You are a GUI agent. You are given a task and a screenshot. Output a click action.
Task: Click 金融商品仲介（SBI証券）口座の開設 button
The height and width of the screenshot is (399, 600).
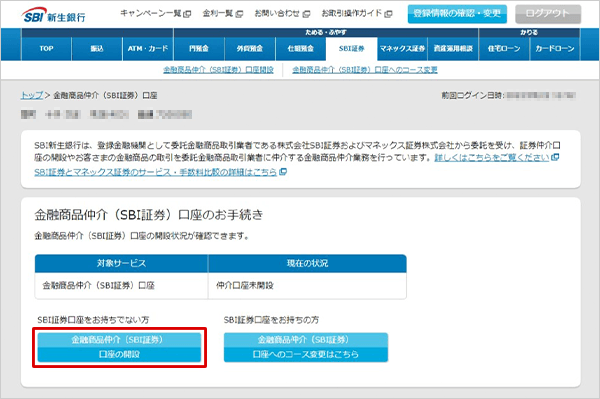pyautogui.click(x=119, y=347)
